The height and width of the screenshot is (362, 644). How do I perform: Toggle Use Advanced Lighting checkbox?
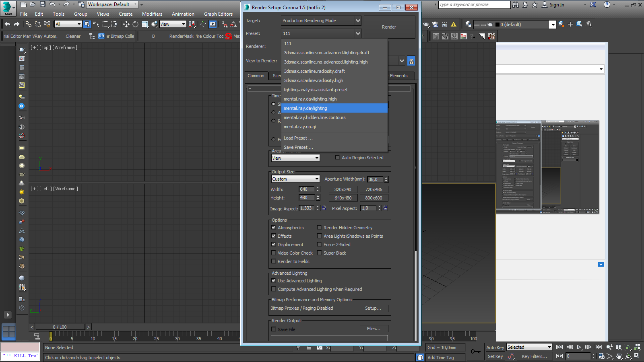coord(274,281)
